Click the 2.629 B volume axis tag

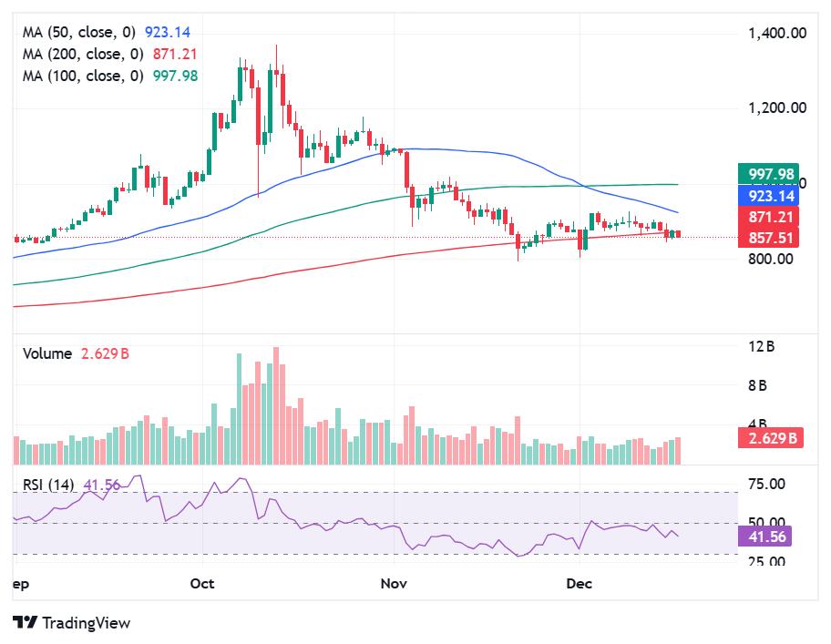pos(768,438)
